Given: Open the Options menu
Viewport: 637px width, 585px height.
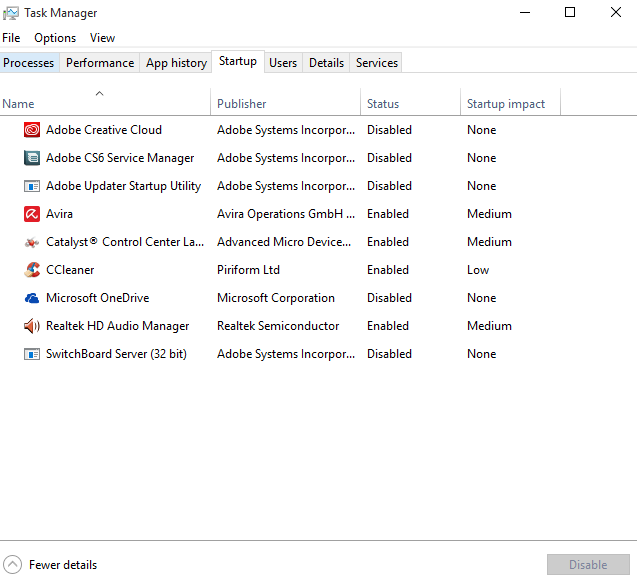Looking at the screenshot, I should pos(55,38).
